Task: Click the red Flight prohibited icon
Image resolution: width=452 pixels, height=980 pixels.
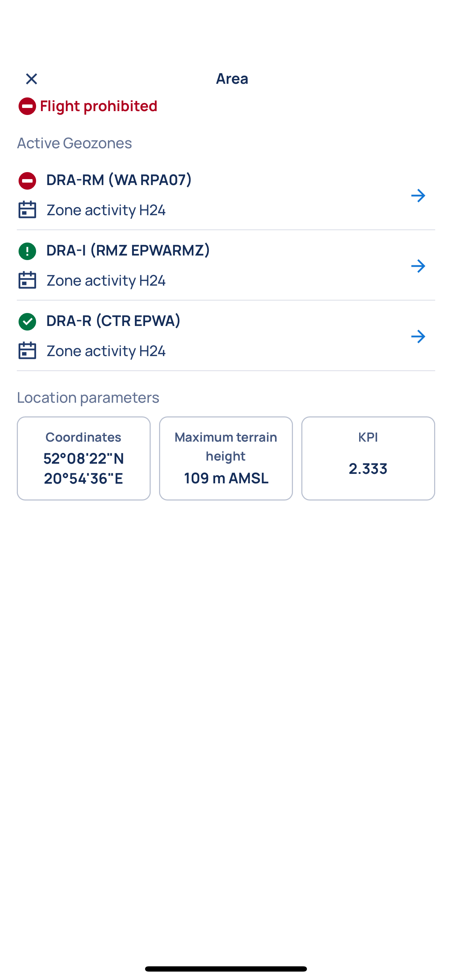Action: click(x=27, y=106)
